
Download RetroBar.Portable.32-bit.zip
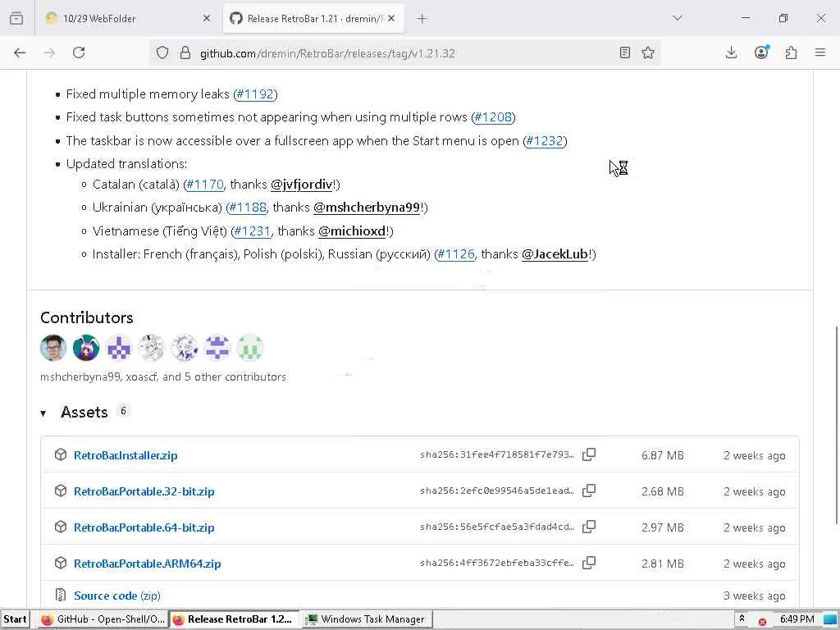[144, 491]
